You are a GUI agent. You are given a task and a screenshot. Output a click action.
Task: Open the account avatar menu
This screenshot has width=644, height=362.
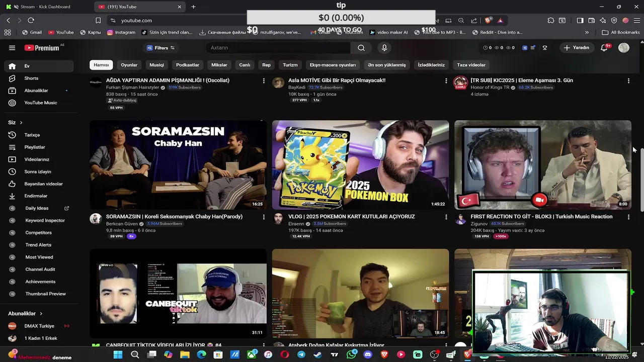pyautogui.click(x=624, y=48)
